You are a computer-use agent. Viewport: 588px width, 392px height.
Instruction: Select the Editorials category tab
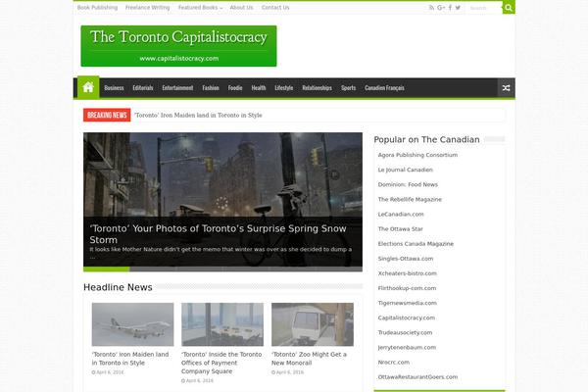(143, 88)
